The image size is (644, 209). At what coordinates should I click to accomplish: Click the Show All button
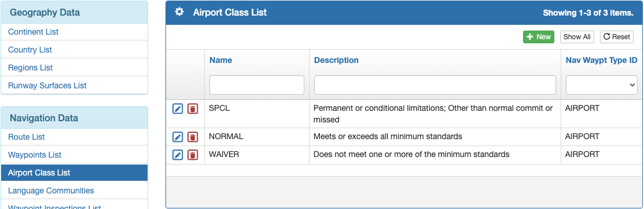click(577, 37)
